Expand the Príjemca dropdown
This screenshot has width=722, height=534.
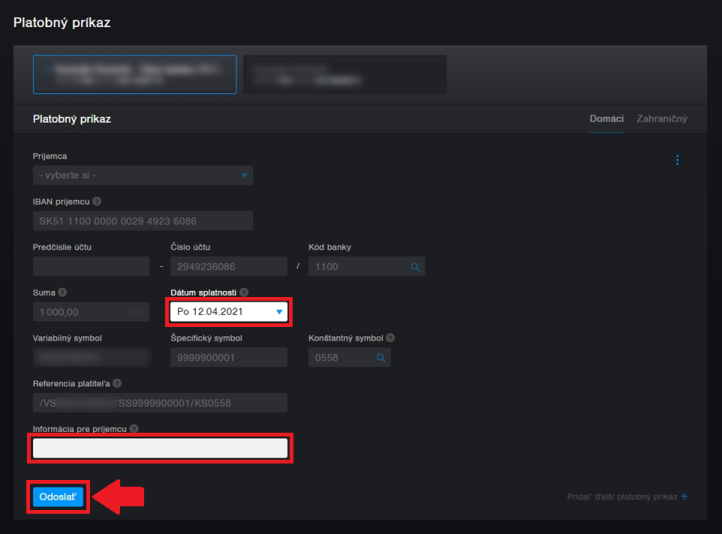point(143,176)
